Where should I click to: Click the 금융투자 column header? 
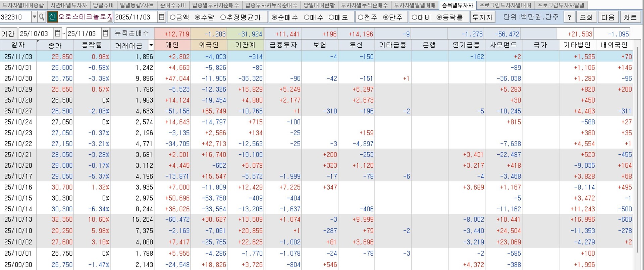(283, 45)
